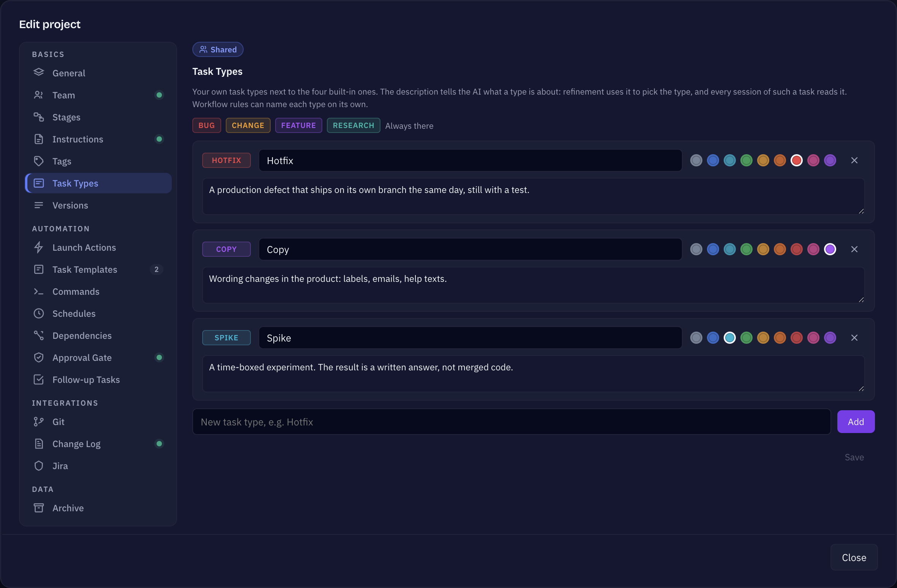Pick yellow swatch for Spike type
The height and width of the screenshot is (588, 897).
point(763,338)
